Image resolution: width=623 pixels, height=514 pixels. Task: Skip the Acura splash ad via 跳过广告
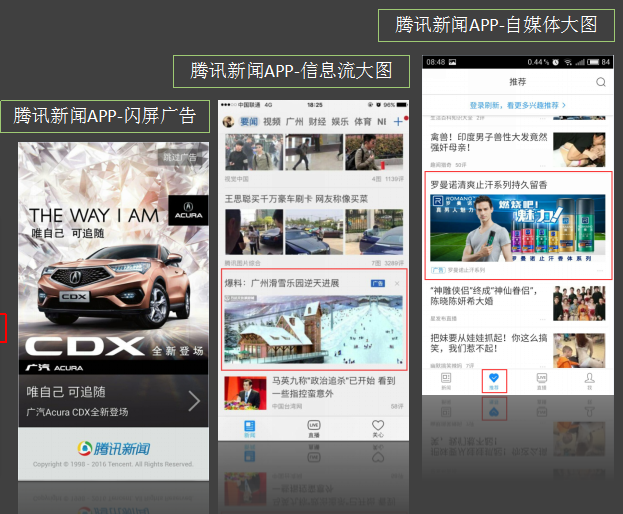(x=181, y=157)
